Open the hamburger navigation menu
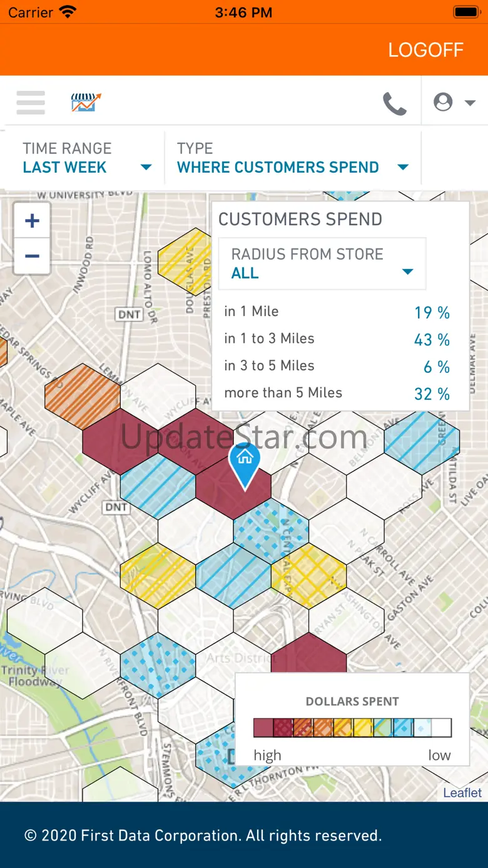This screenshot has height=868, width=488. click(x=31, y=102)
